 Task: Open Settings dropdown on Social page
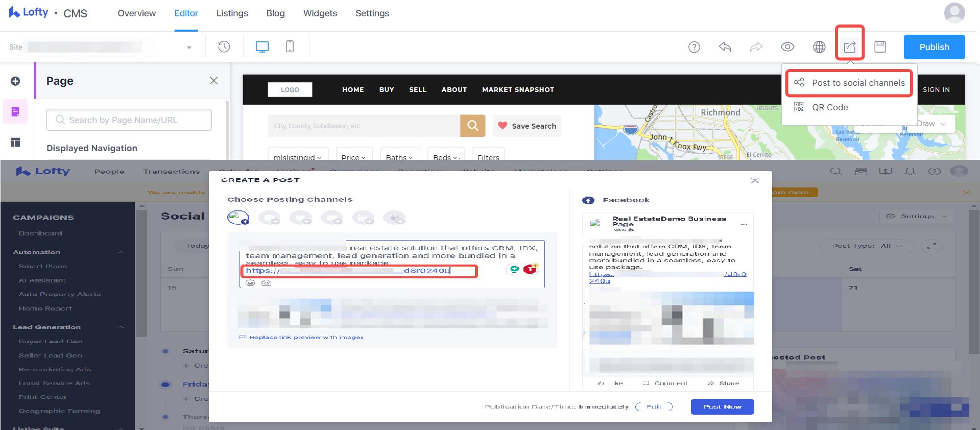click(916, 217)
